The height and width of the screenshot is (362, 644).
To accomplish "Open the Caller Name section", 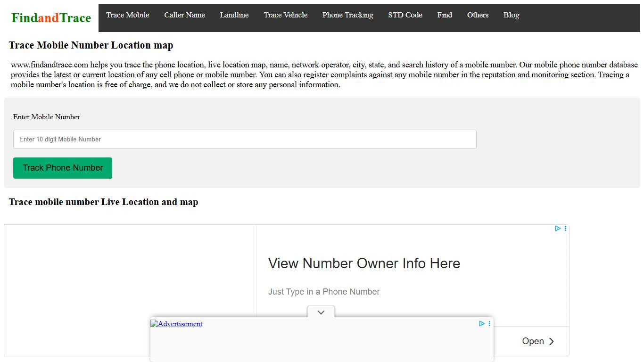I will click(184, 15).
